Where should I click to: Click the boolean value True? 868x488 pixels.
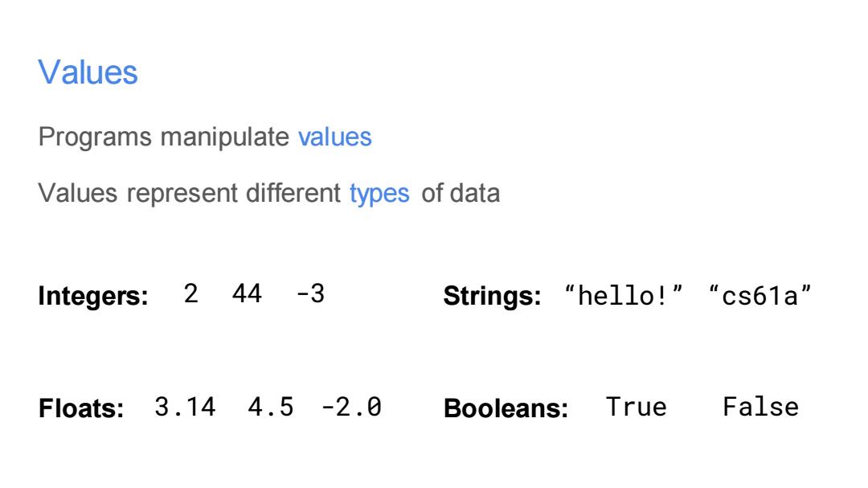click(637, 407)
